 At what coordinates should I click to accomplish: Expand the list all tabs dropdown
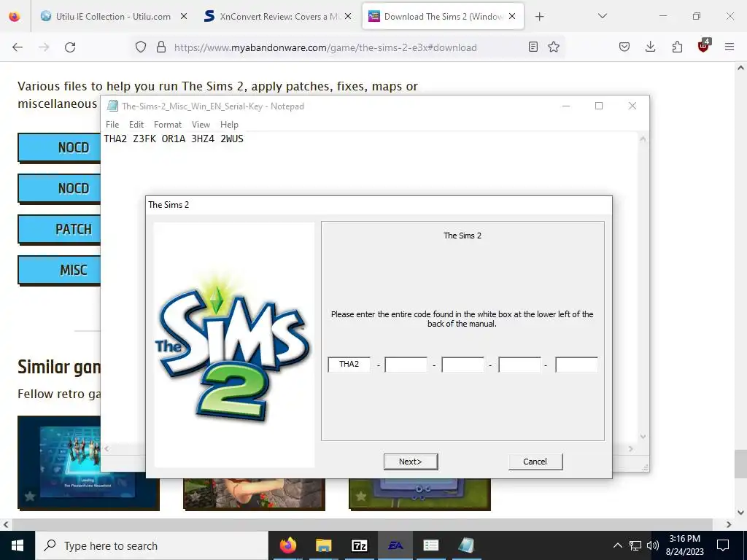[602, 16]
